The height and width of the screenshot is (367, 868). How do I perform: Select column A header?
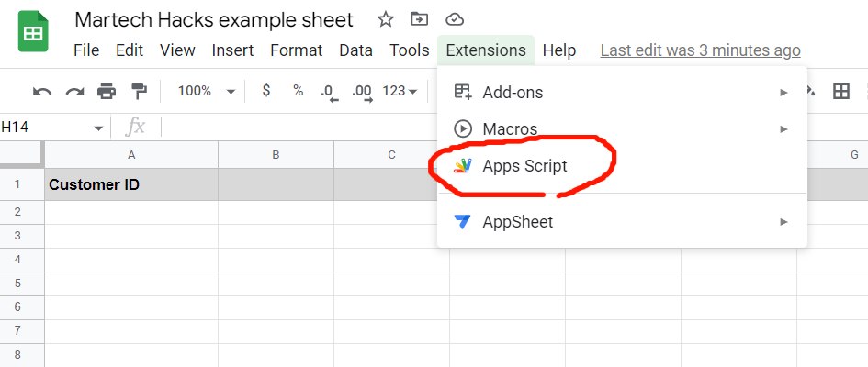click(131, 155)
